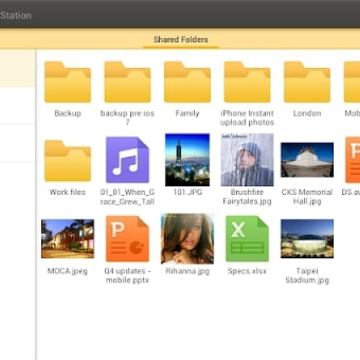Viewport: 360px width, 360px height.
Task: Click the 'Rihanna.jpg' file name
Action: [x=187, y=271]
